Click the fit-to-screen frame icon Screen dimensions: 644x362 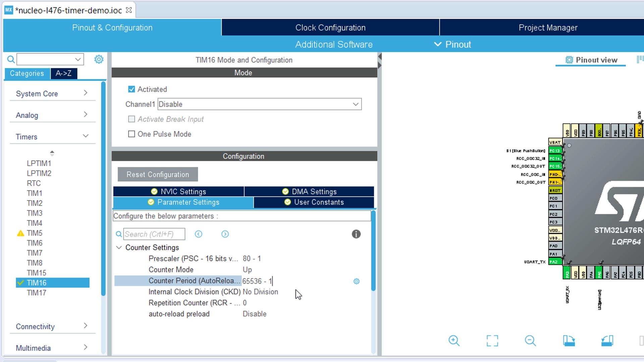[492, 341]
